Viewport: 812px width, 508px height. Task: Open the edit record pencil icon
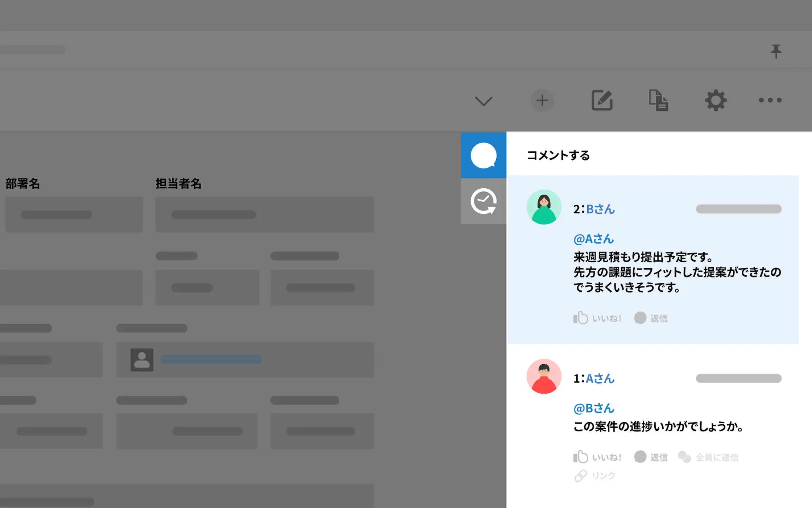click(602, 100)
